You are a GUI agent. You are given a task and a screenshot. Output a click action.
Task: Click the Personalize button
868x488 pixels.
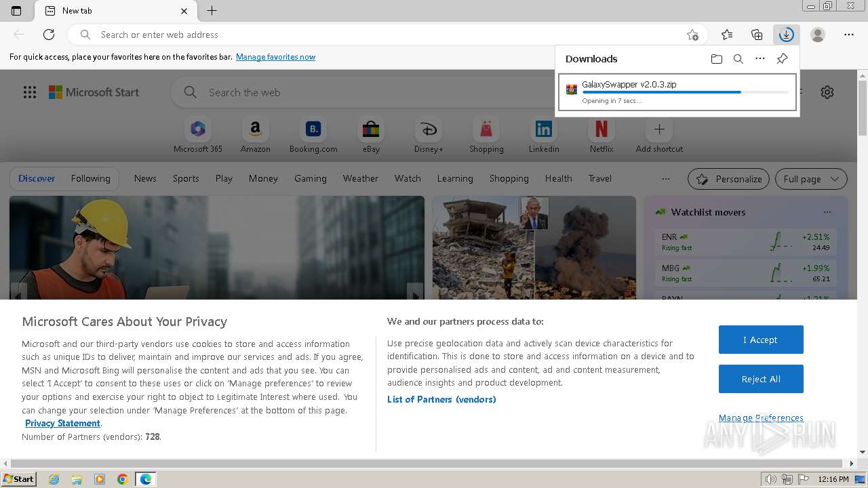coord(729,179)
